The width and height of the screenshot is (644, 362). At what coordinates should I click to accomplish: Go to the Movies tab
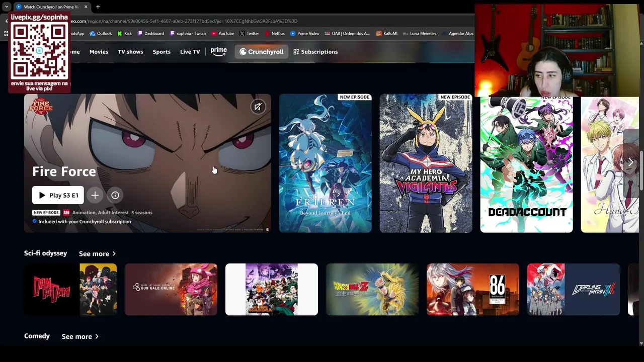click(99, 52)
